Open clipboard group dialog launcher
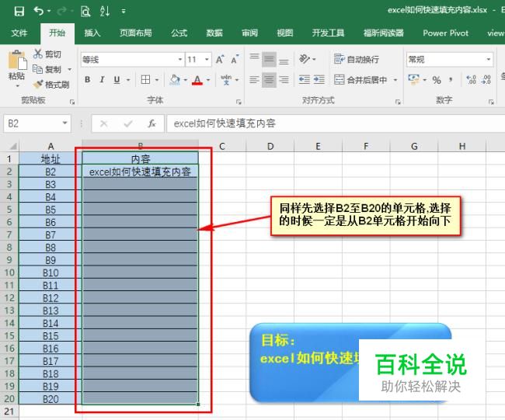 pyautogui.click(x=72, y=102)
